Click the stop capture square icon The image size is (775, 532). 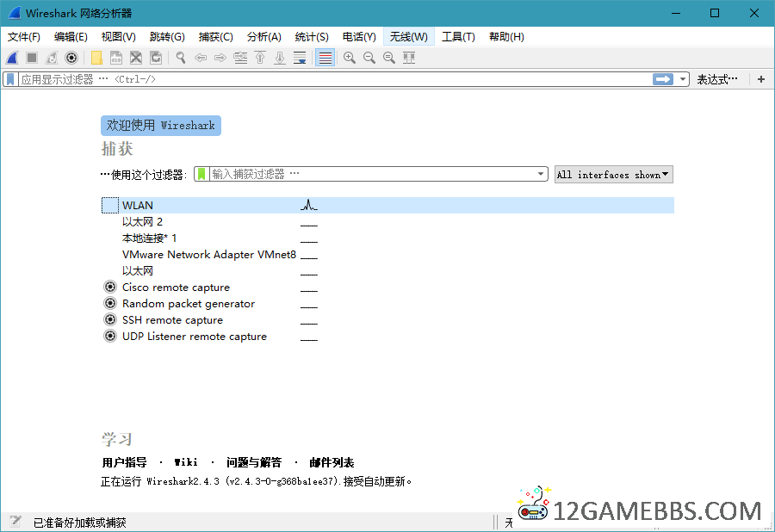coord(32,58)
